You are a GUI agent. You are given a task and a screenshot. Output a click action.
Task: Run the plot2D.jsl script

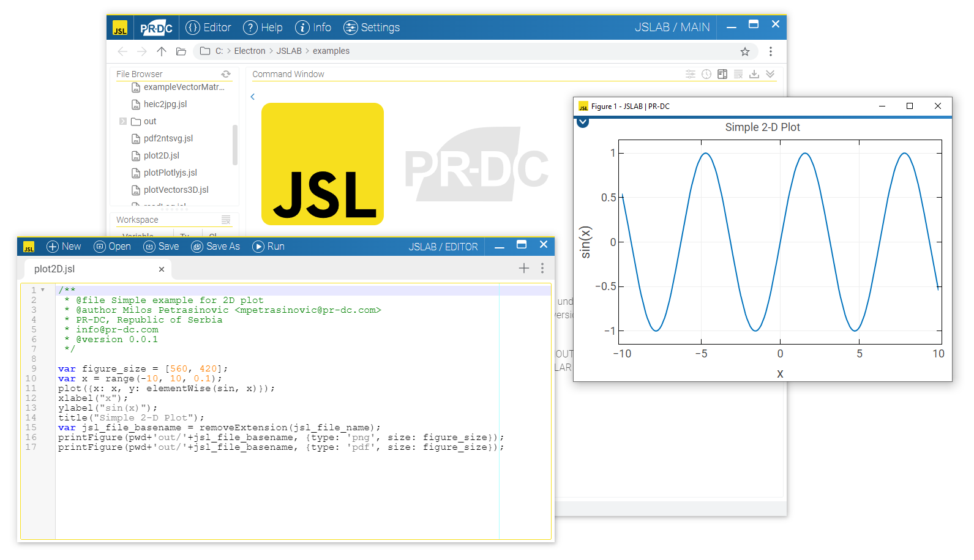click(268, 247)
